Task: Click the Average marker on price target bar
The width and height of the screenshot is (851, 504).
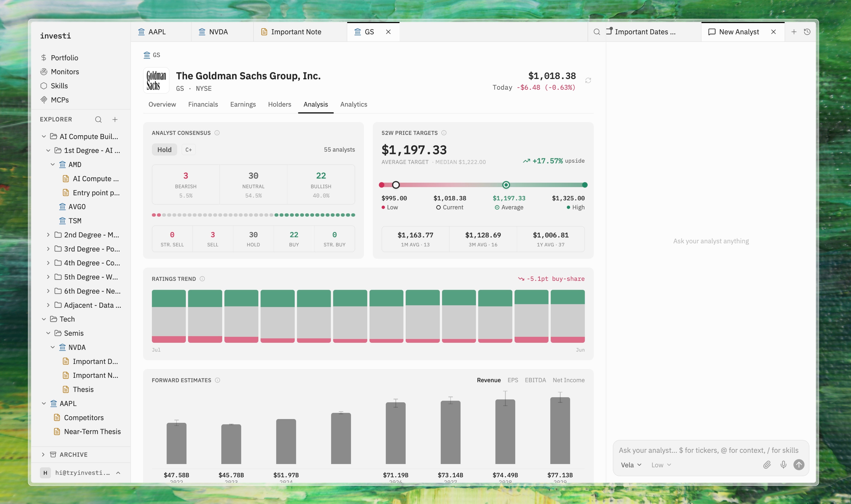Action: (506, 185)
